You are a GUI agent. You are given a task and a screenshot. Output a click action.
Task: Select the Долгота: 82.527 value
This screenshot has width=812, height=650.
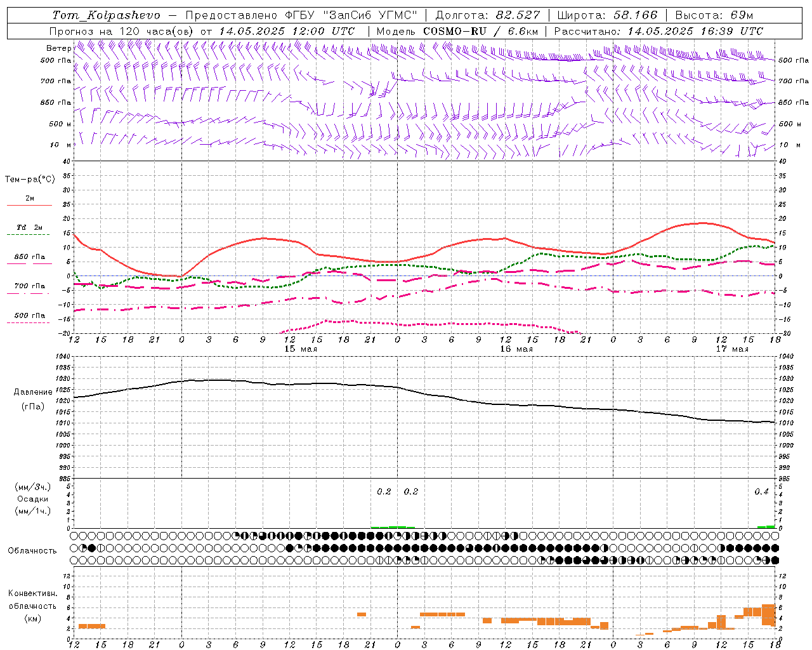488,15
